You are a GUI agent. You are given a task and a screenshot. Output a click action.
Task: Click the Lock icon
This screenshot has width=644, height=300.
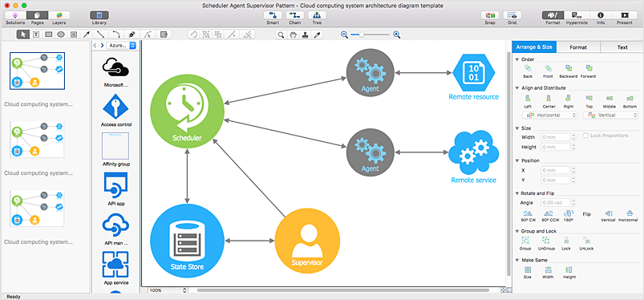(566, 240)
